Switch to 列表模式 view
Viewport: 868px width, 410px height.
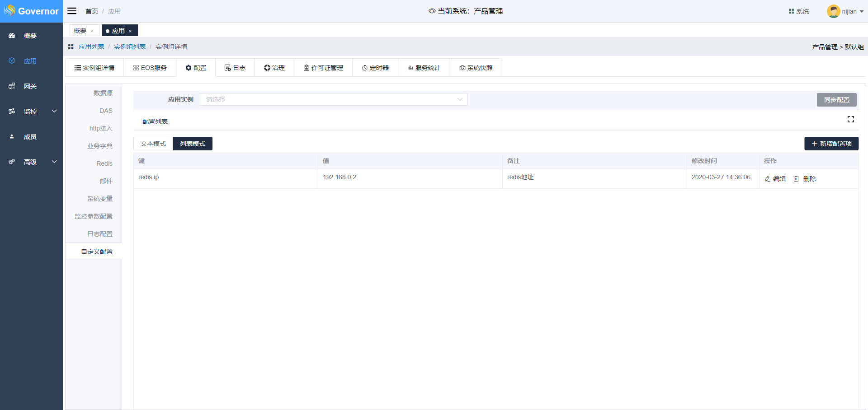pos(193,144)
